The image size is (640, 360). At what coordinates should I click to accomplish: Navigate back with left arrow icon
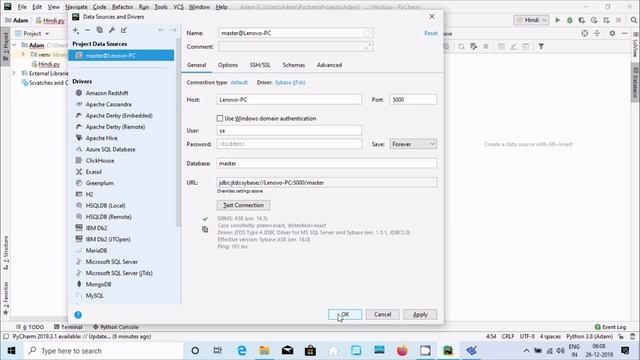point(161,30)
